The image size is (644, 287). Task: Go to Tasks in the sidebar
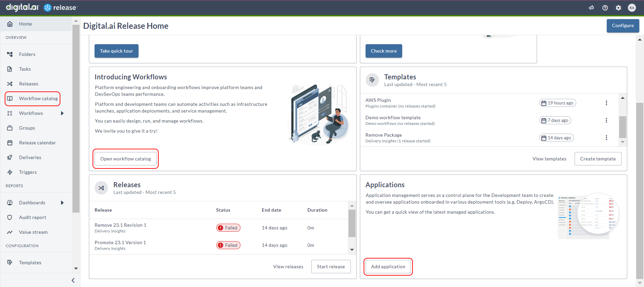[x=25, y=69]
